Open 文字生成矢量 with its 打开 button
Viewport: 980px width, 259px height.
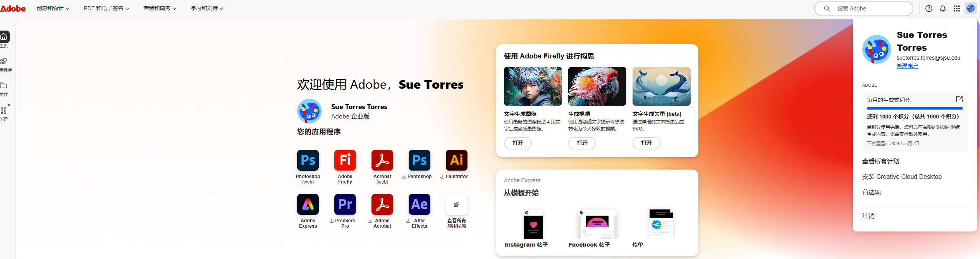click(x=646, y=143)
